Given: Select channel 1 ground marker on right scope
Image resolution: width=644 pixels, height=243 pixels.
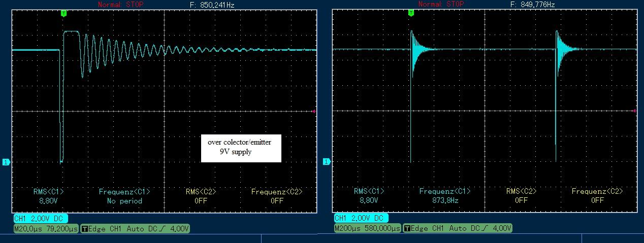Looking at the screenshot, I should coord(327,162).
